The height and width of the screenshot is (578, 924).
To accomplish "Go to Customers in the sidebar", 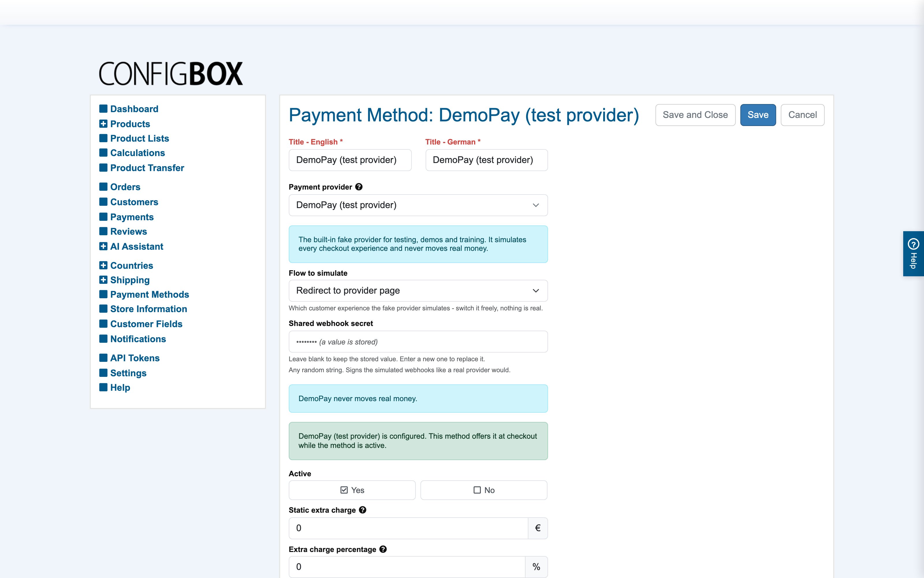I will (134, 202).
